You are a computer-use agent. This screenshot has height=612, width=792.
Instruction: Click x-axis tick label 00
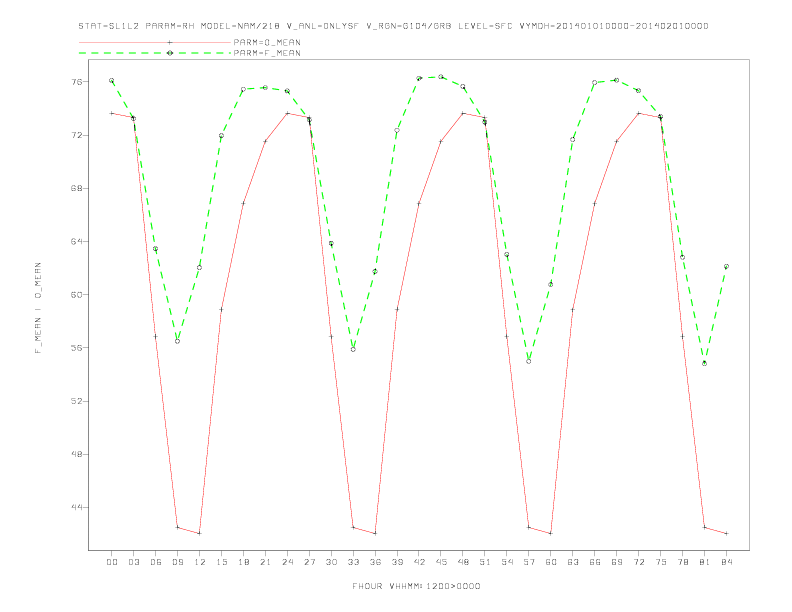112,562
